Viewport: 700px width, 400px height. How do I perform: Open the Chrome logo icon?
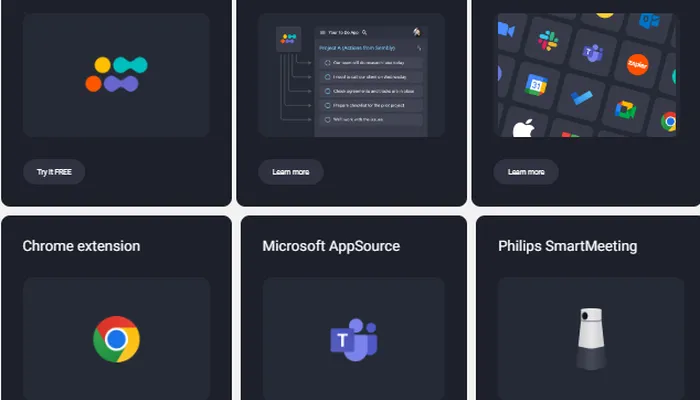tap(116, 339)
